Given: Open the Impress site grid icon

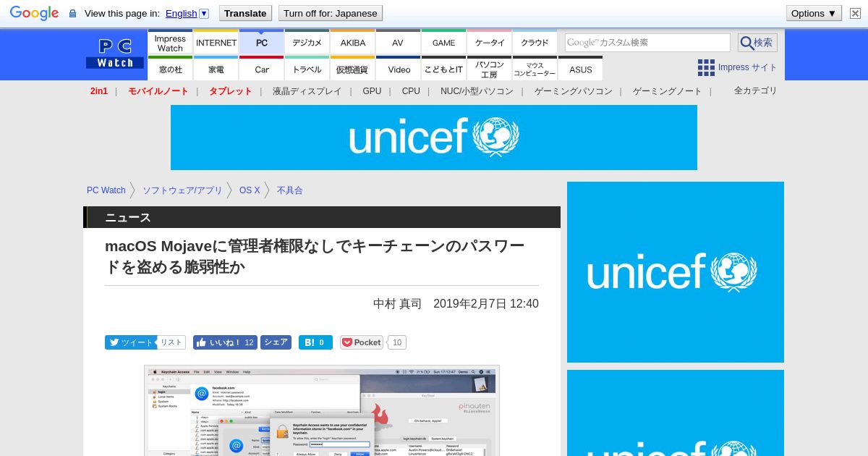Looking at the screenshot, I should click(x=706, y=67).
